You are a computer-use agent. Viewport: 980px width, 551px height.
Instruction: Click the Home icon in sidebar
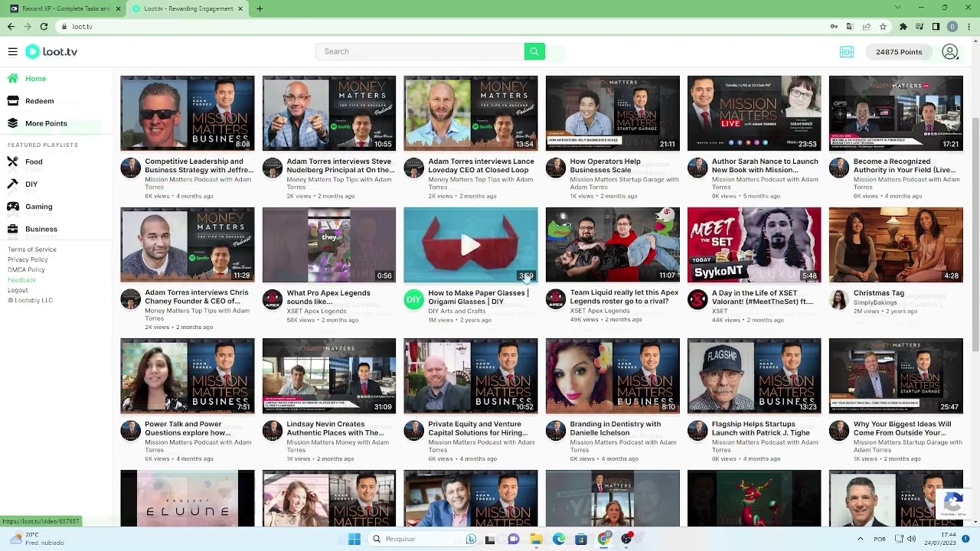13,78
